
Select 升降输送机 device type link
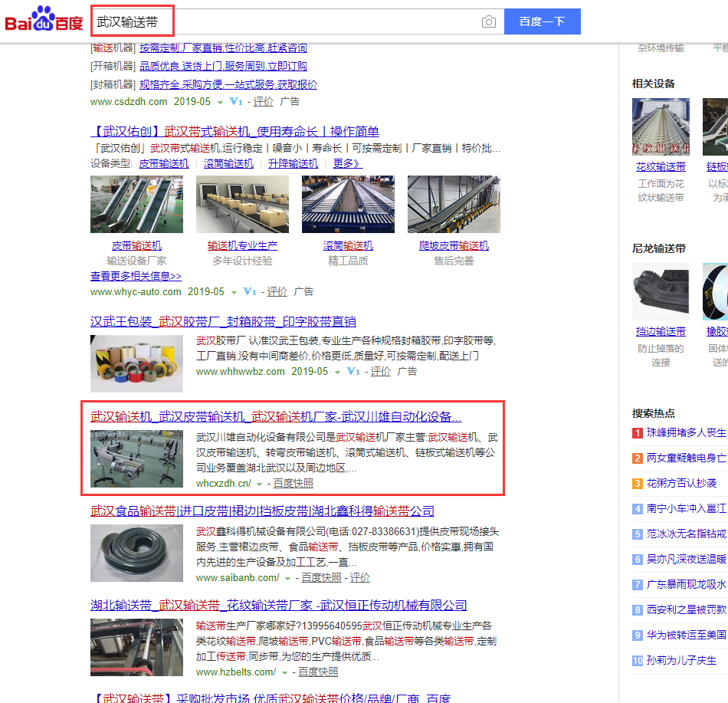(x=293, y=163)
